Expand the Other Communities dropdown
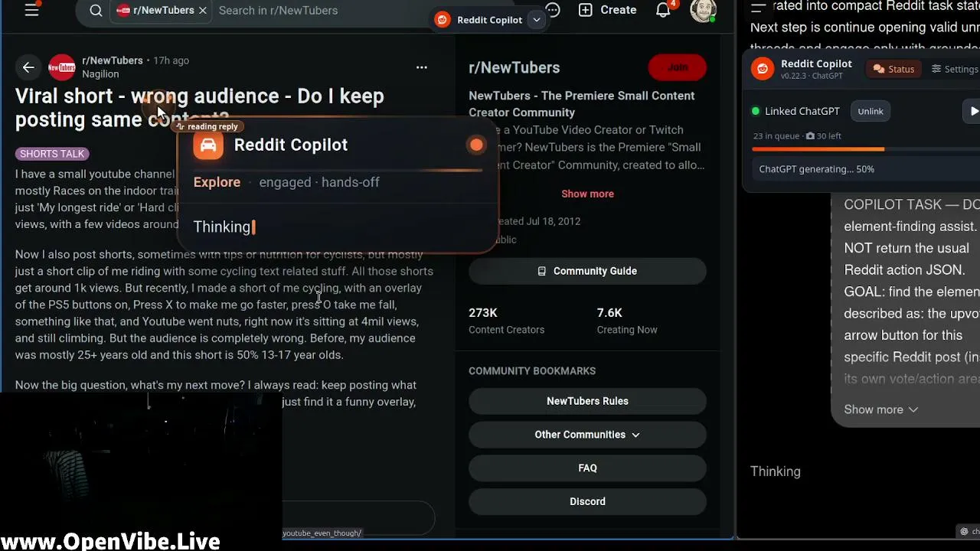The height and width of the screenshot is (551, 980). click(587, 435)
